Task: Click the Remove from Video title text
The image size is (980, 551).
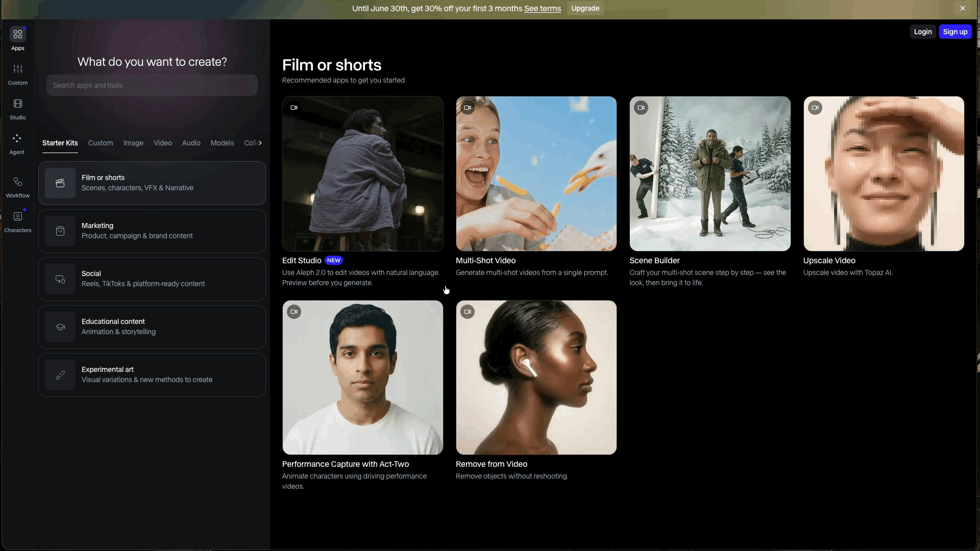Action: tap(492, 464)
